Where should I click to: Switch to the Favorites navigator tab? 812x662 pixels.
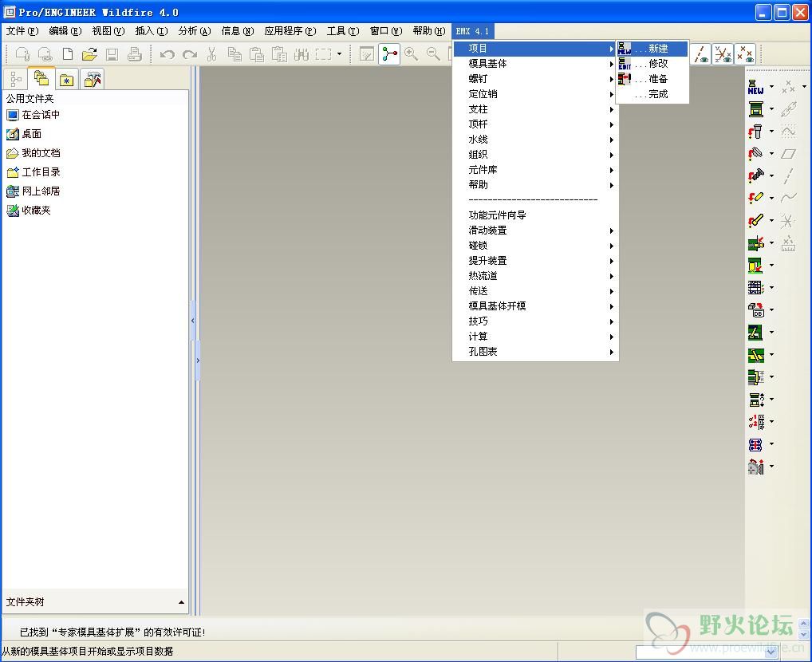67,79
